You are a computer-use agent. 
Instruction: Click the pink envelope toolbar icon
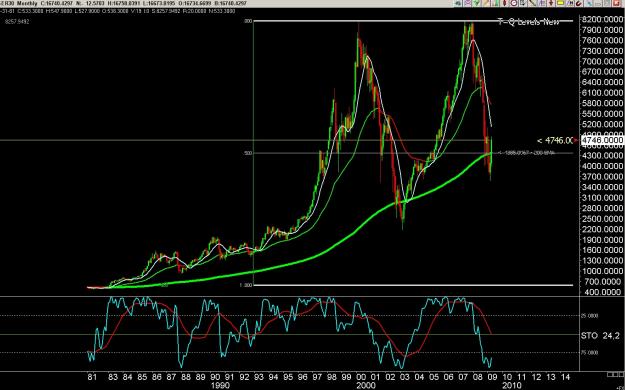coord(467,3)
